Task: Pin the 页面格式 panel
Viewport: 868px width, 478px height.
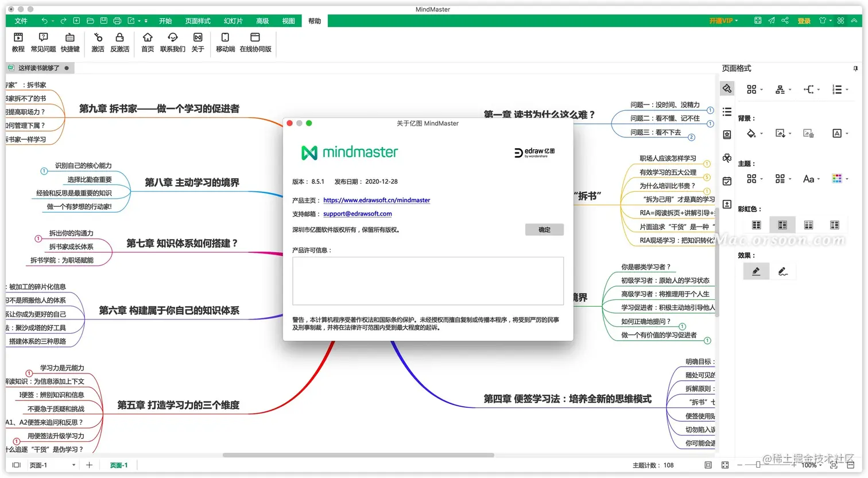Action: [x=856, y=68]
